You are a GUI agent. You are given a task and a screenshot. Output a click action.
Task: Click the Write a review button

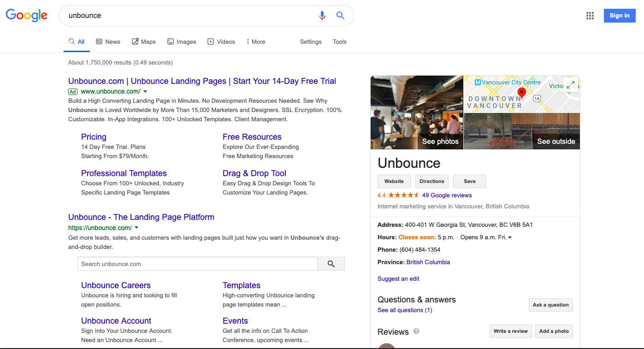510,331
